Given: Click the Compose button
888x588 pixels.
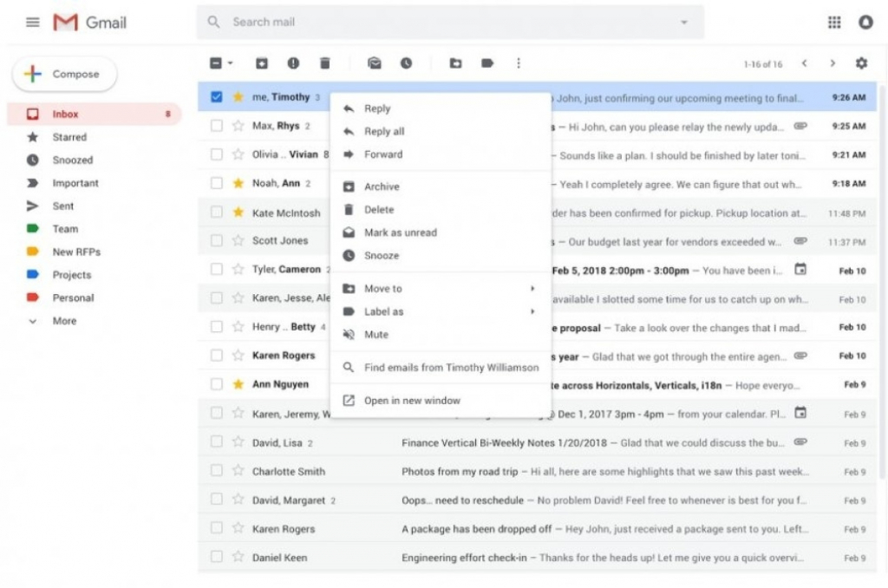Looking at the screenshot, I should [63, 74].
